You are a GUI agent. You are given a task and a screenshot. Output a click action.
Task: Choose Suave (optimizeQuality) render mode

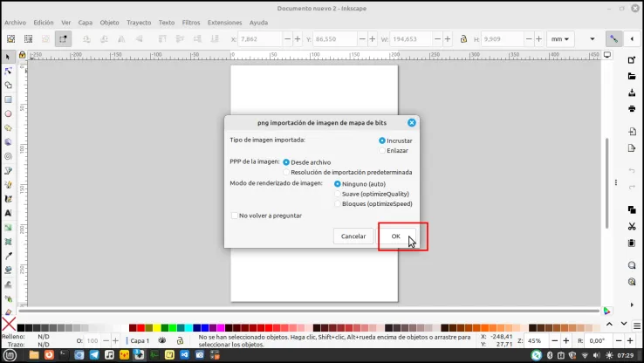pyautogui.click(x=372, y=194)
